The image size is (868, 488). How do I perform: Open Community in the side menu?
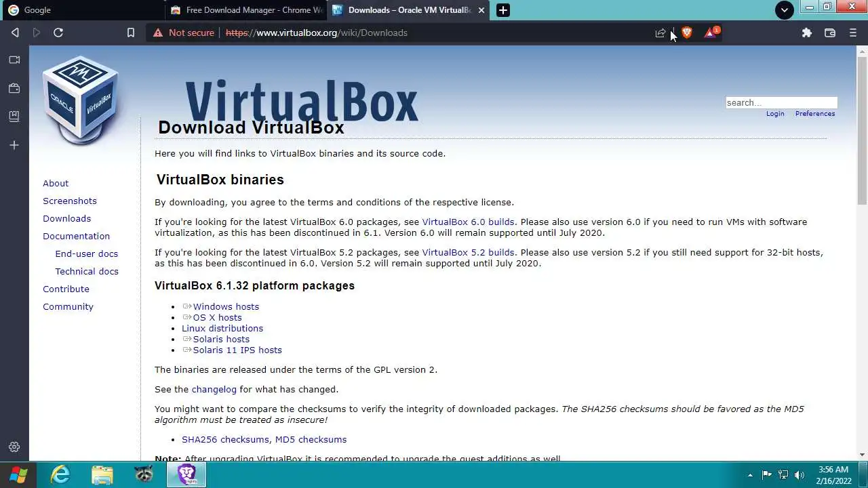(x=68, y=306)
